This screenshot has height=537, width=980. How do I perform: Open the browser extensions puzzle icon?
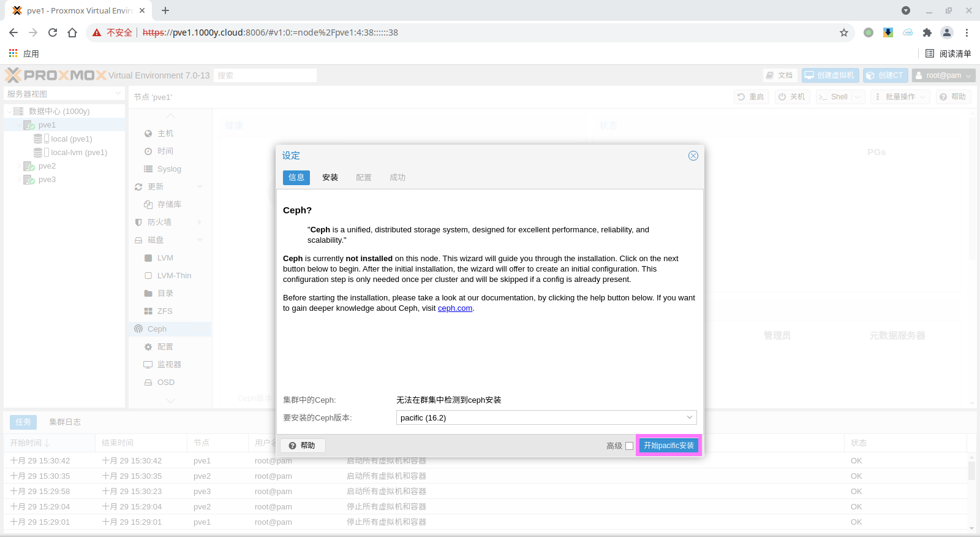point(927,32)
